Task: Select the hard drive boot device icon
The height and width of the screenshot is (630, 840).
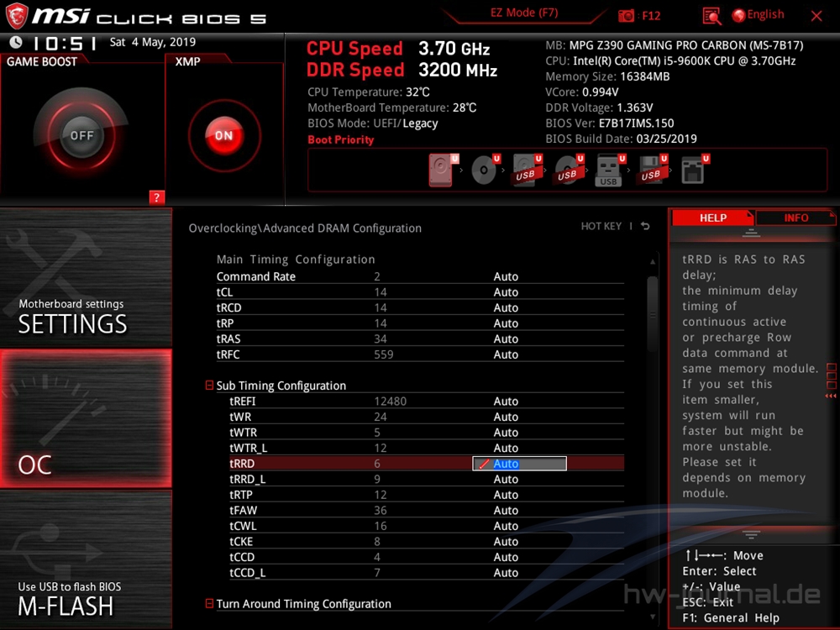Action: point(442,171)
